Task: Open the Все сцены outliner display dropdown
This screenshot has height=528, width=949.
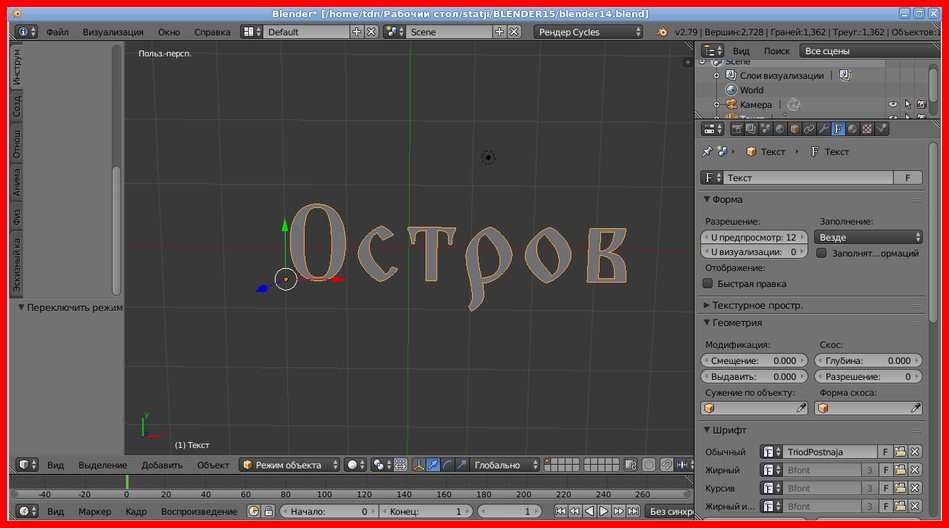Action: [870, 51]
